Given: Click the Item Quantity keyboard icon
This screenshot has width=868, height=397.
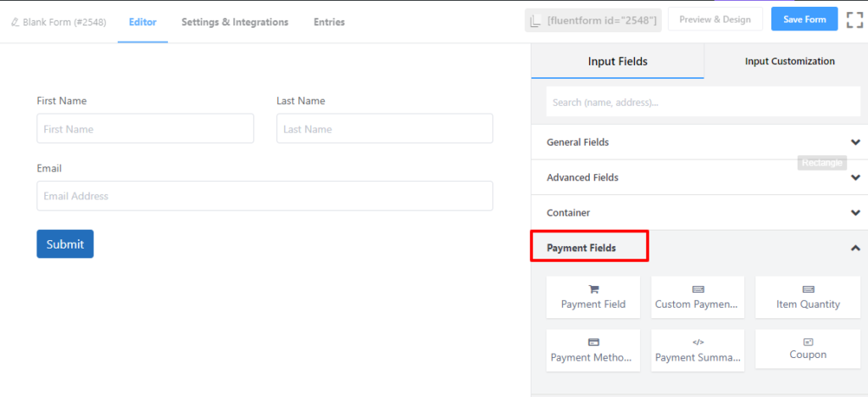Looking at the screenshot, I should tap(808, 289).
